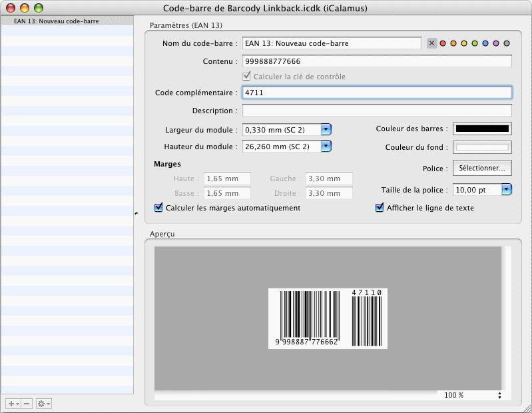
Task: Click the Code complémentaire field
Action: (x=377, y=93)
